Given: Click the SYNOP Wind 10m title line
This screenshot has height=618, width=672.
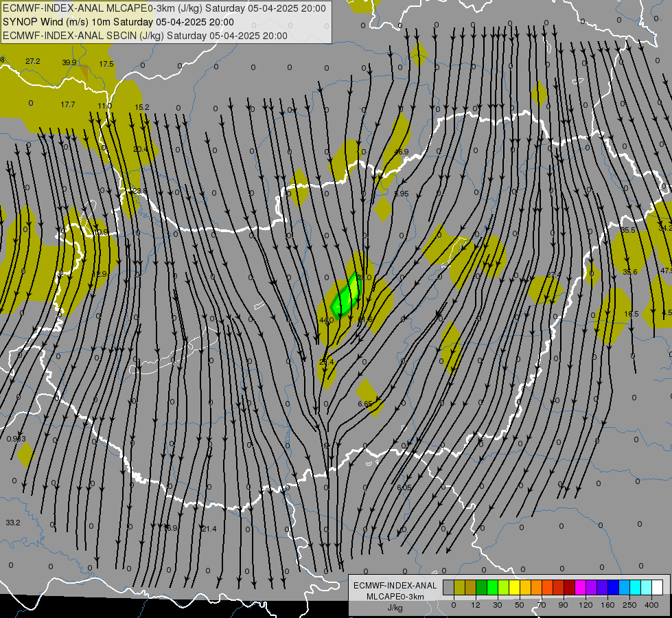Looking at the screenshot, I should [x=118, y=22].
